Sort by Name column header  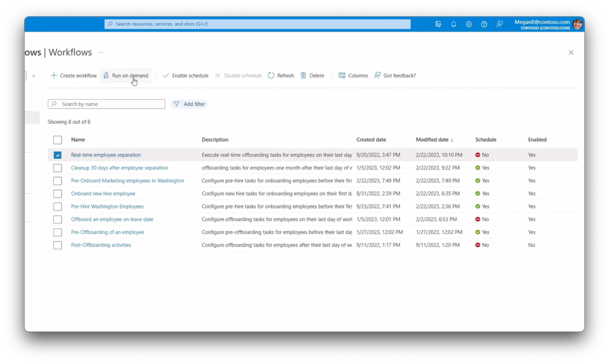click(x=78, y=140)
